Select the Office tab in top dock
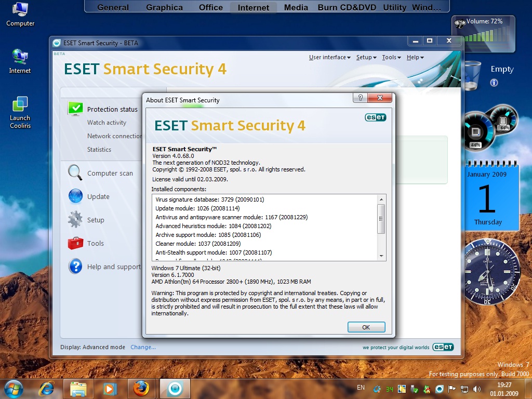This screenshot has width=532, height=399. coord(211,7)
